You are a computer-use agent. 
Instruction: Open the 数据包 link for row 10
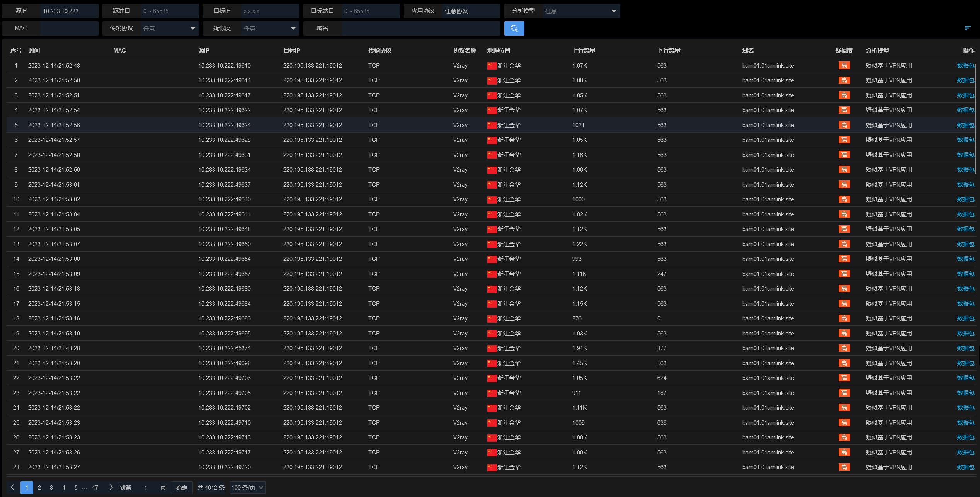965,199
